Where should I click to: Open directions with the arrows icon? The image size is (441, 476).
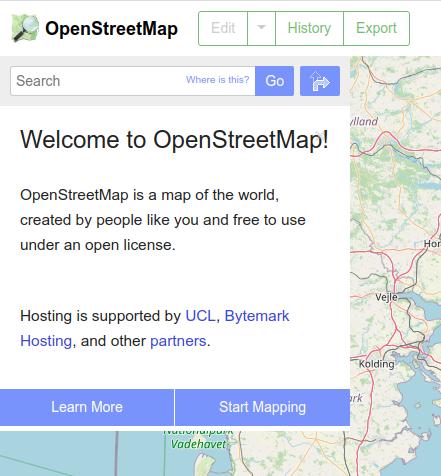(320, 81)
